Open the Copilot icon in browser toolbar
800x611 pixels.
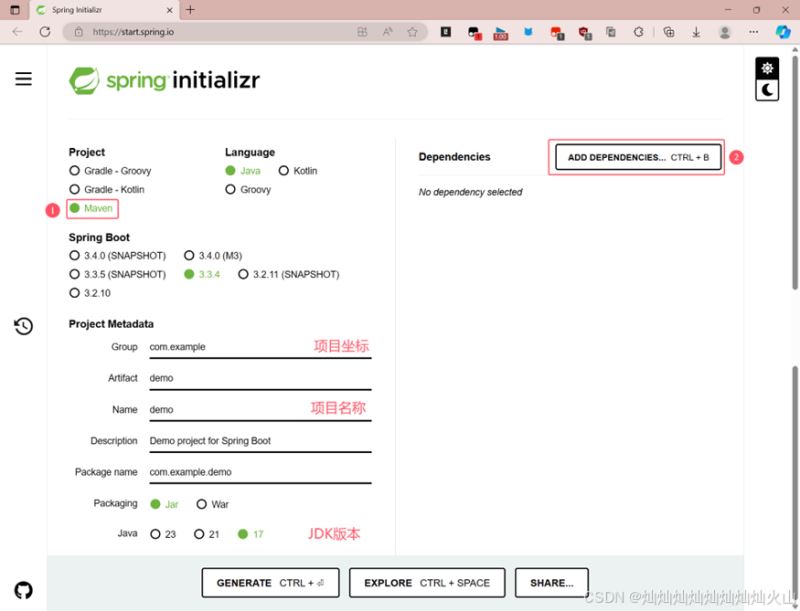tap(783, 32)
